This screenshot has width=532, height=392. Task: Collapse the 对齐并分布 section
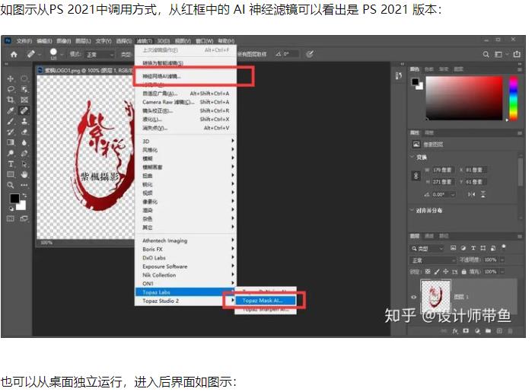(x=413, y=210)
